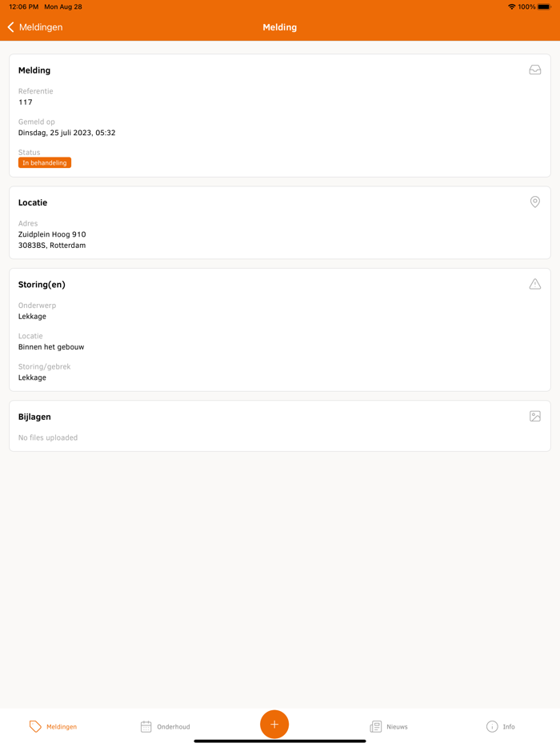Select the location pin icon on the Locatie card

[534, 202]
